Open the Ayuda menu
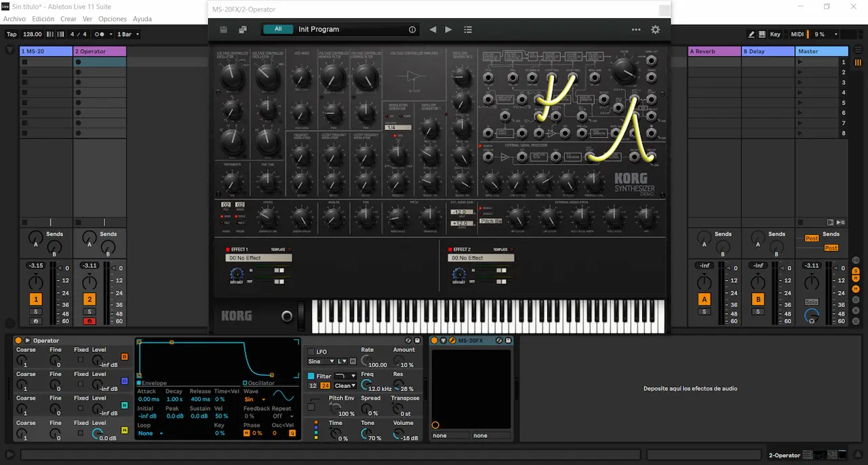This screenshot has width=868, height=465. pos(142,19)
